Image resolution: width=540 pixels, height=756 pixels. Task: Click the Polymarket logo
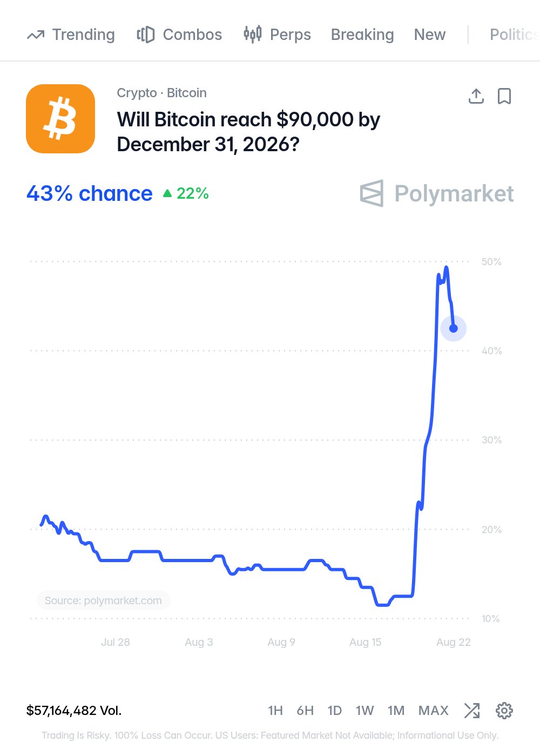pyautogui.click(x=437, y=193)
